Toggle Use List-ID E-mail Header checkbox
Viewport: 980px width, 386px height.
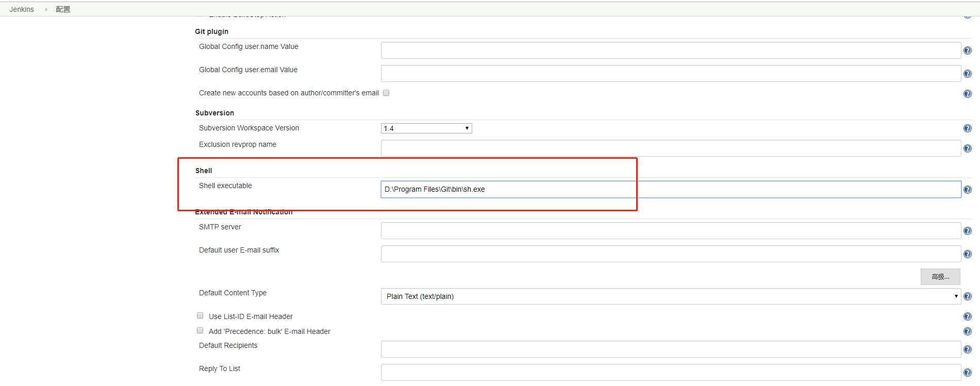click(x=200, y=315)
